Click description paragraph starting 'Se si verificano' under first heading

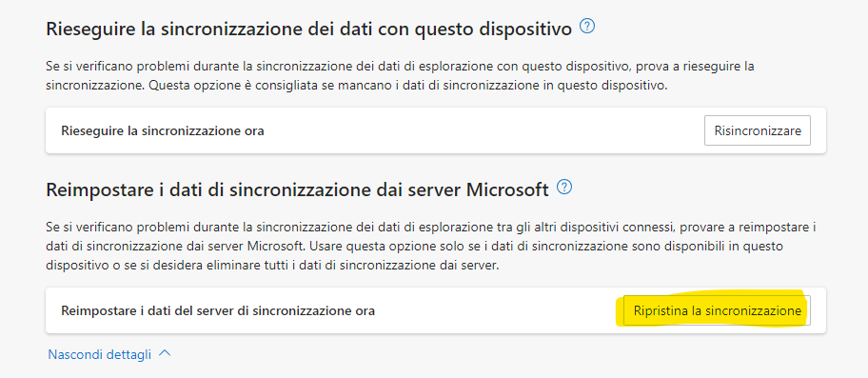(400, 76)
